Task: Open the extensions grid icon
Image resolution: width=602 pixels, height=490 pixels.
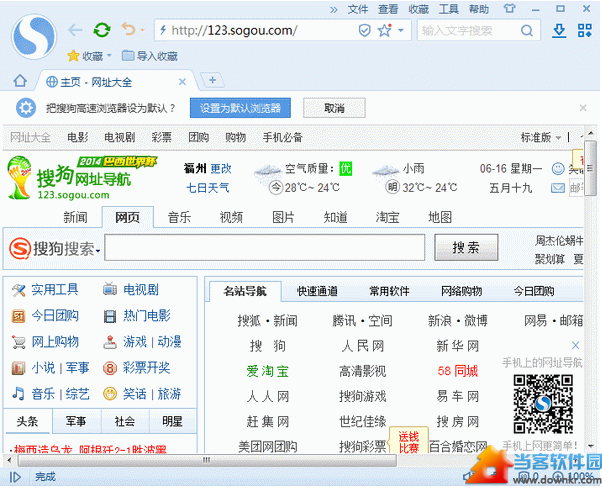Action: coord(585,30)
